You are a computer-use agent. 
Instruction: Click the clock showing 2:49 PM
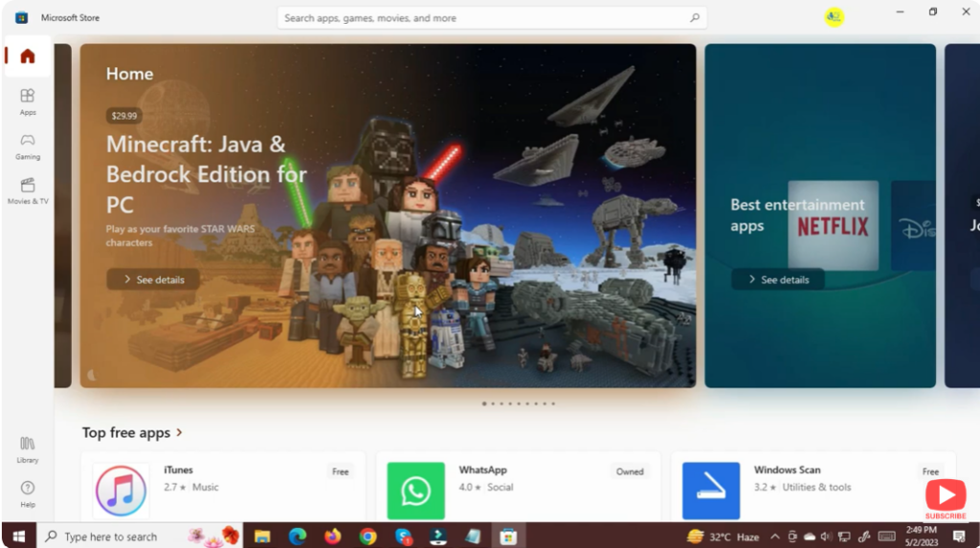point(922,537)
